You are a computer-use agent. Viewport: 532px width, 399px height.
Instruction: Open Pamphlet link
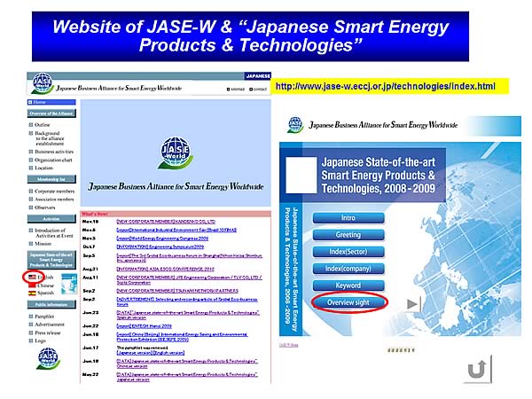click(44, 317)
